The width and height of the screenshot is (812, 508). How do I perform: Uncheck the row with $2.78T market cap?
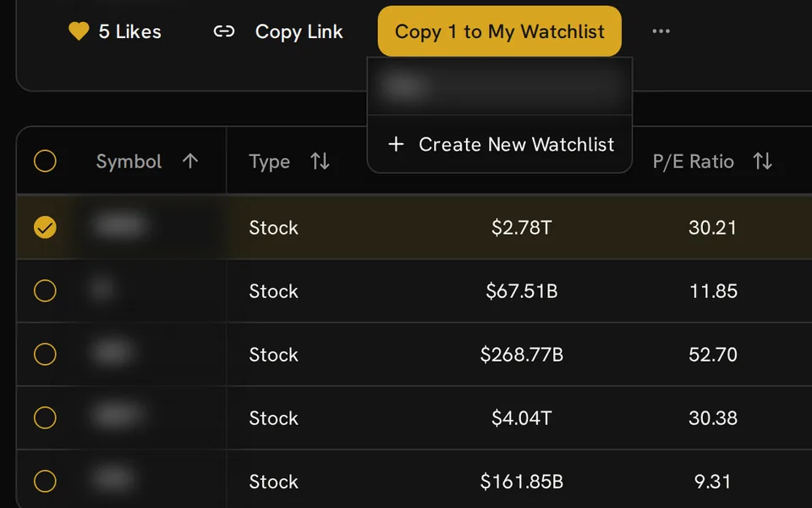click(45, 228)
